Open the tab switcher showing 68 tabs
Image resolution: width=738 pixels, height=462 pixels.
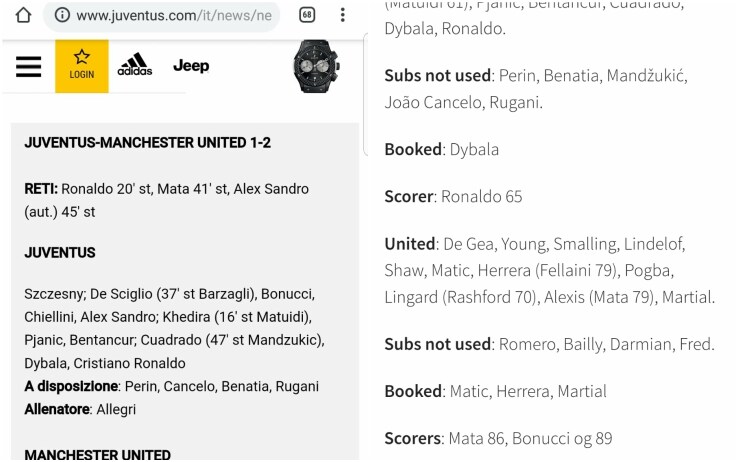[x=307, y=15]
